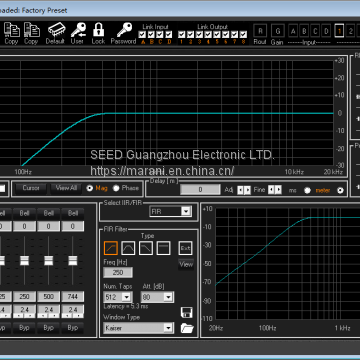360x360 pixels.
Task: Choose the high-pass FIR filter type icon
Action: pos(111,248)
